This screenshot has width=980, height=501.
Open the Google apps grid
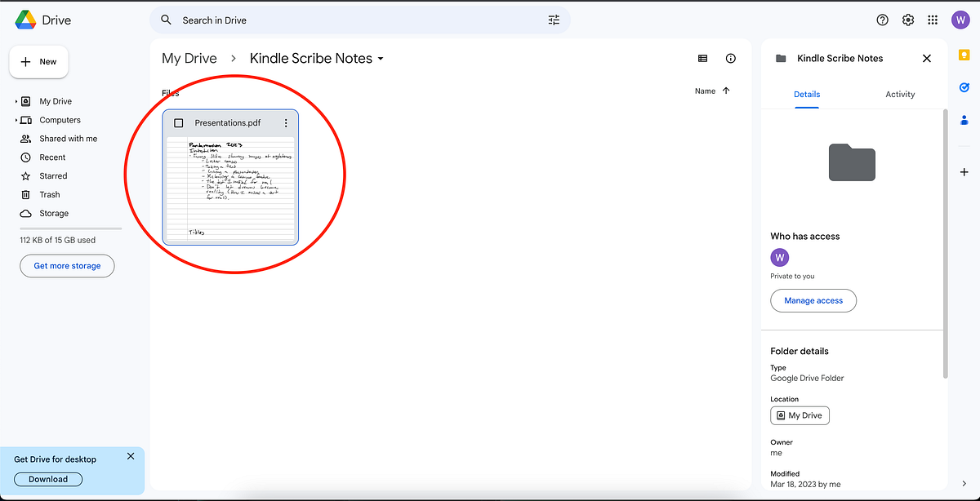[933, 20]
